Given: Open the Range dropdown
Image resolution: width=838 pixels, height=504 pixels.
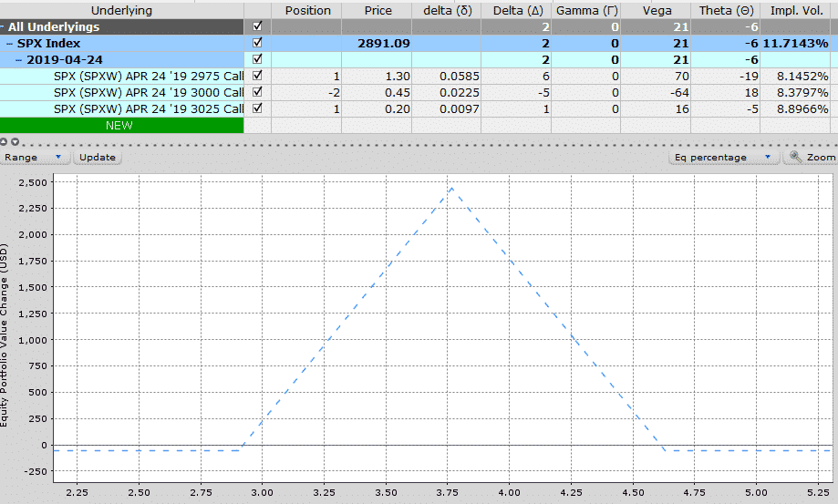Looking at the screenshot, I should pos(35,157).
